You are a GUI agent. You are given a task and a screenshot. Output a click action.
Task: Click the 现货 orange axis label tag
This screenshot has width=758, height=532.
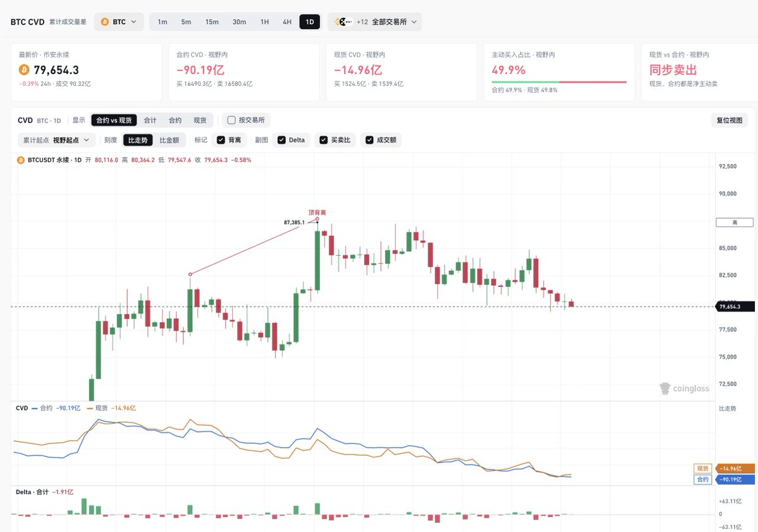pyautogui.click(x=702, y=469)
